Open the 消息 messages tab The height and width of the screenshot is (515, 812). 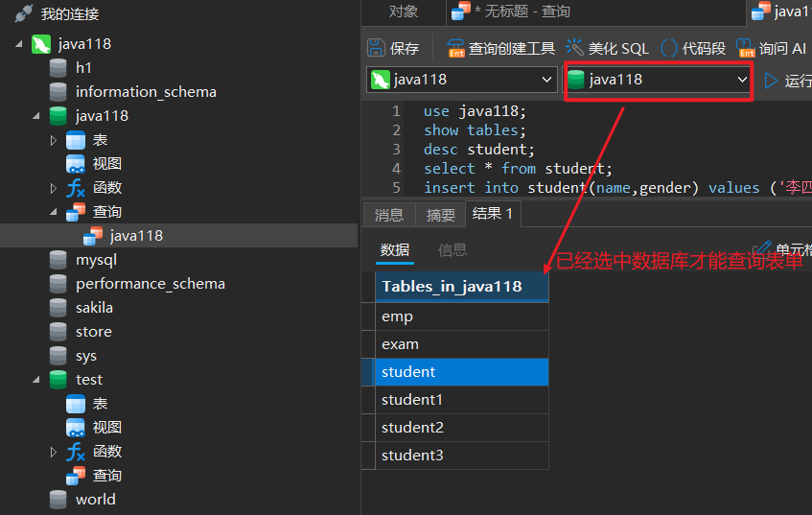389,215
